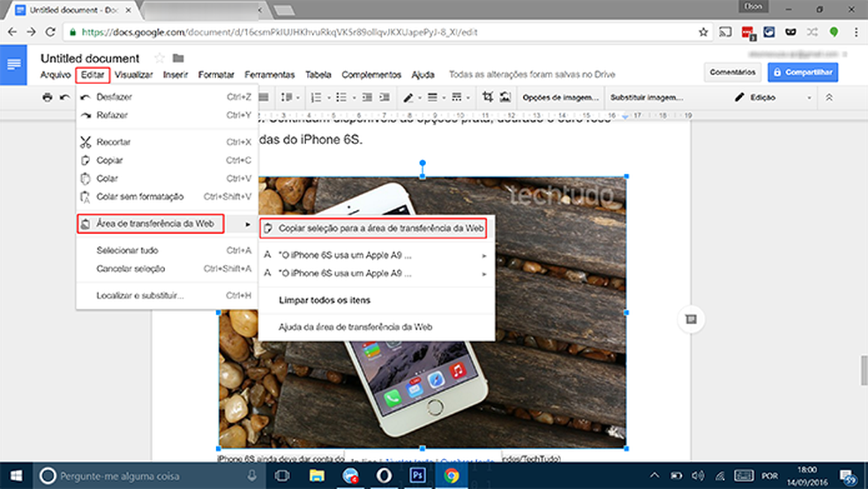Viewport: 868px width, 489px height.
Task: Open the Comentários button
Action: point(732,72)
